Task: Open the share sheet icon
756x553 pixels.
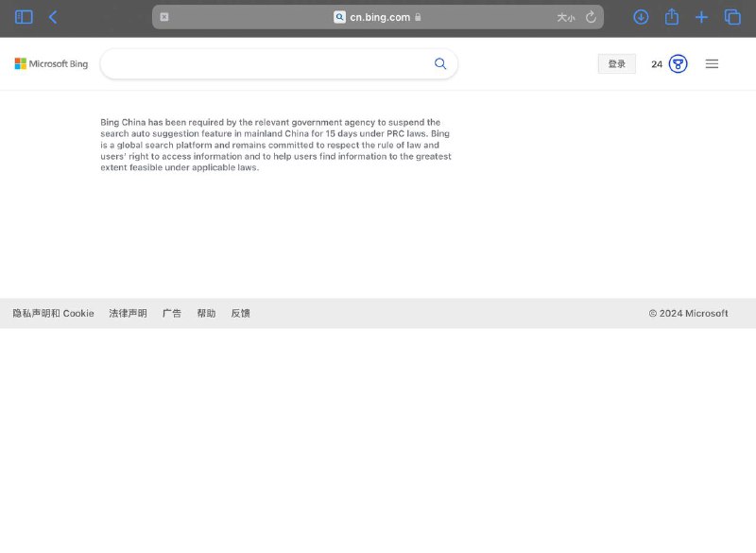Action: point(672,17)
